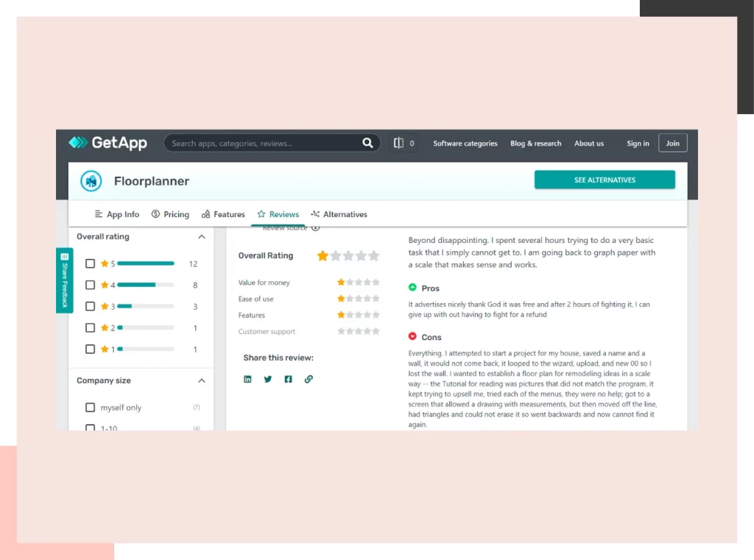Click the Ease of use stars
The image size is (754, 560).
(x=359, y=299)
